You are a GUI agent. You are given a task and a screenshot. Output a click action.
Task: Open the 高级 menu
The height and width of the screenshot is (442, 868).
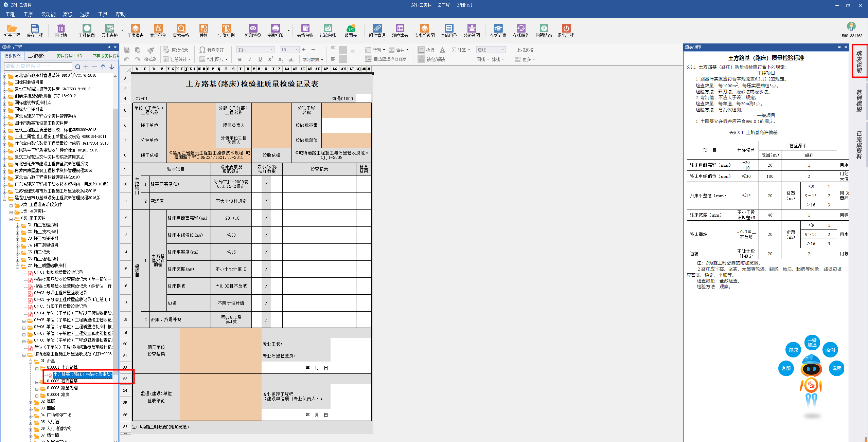pyautogui.click(x=68, y=14)
